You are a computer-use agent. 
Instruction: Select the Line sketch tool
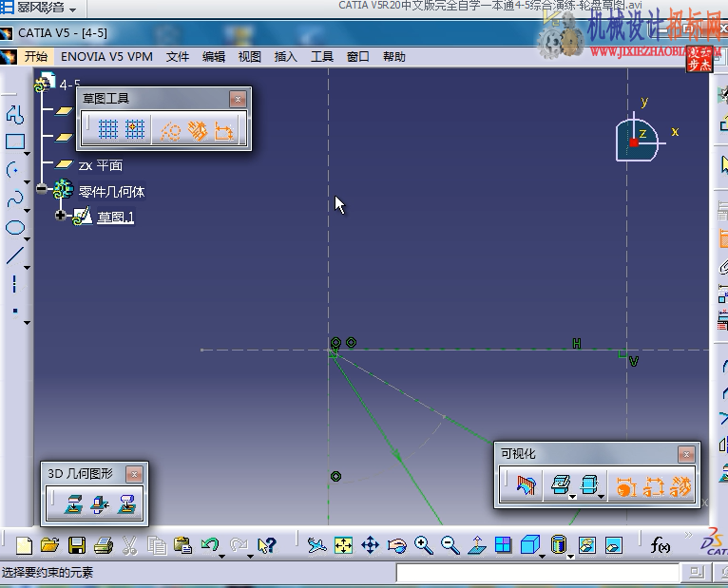click(14, 256)
